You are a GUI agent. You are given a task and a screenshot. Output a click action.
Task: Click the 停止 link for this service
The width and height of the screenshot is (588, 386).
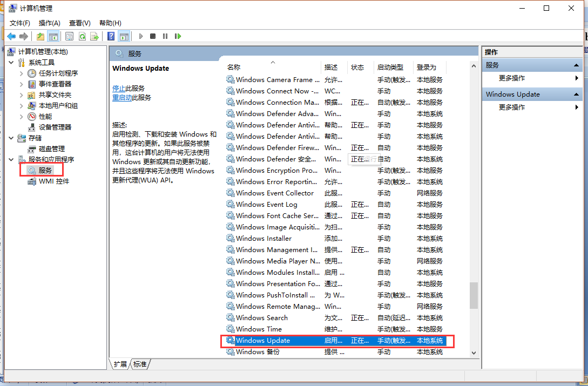tap(119, 89)
